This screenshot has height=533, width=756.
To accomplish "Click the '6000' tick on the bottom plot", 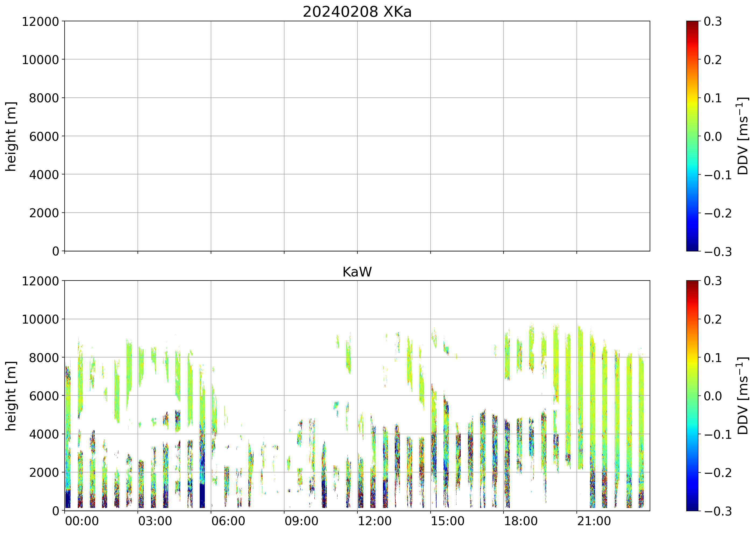I will coord(44,396).
